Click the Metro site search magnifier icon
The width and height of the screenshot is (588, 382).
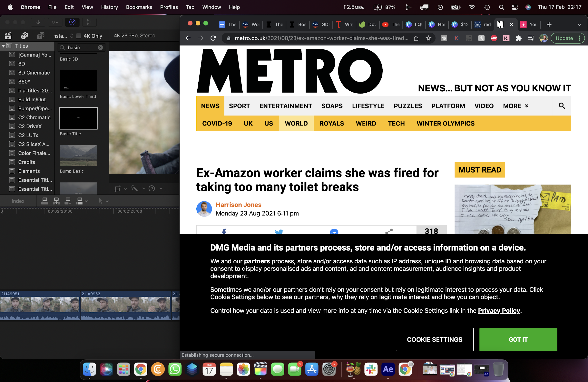click(x=562, y=106)
